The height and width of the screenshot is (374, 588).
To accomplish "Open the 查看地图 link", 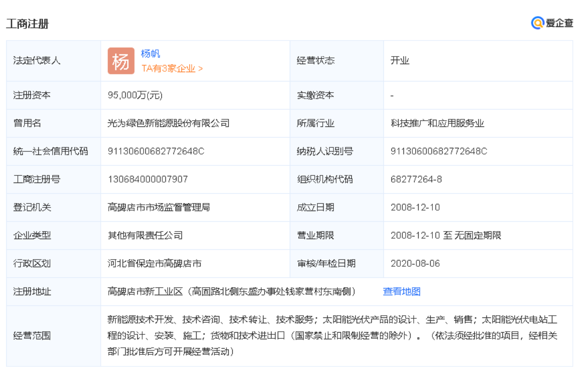I will coord(402,292).
